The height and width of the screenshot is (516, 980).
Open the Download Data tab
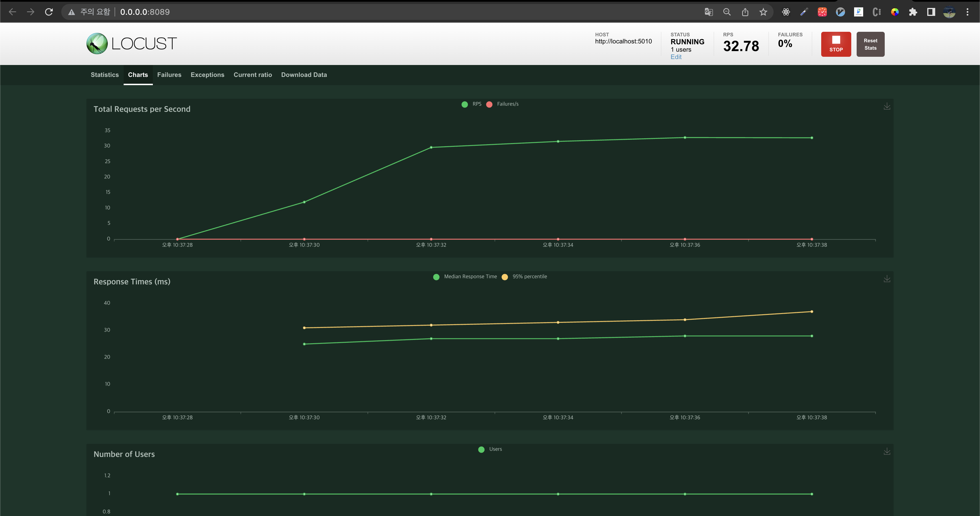304,75
